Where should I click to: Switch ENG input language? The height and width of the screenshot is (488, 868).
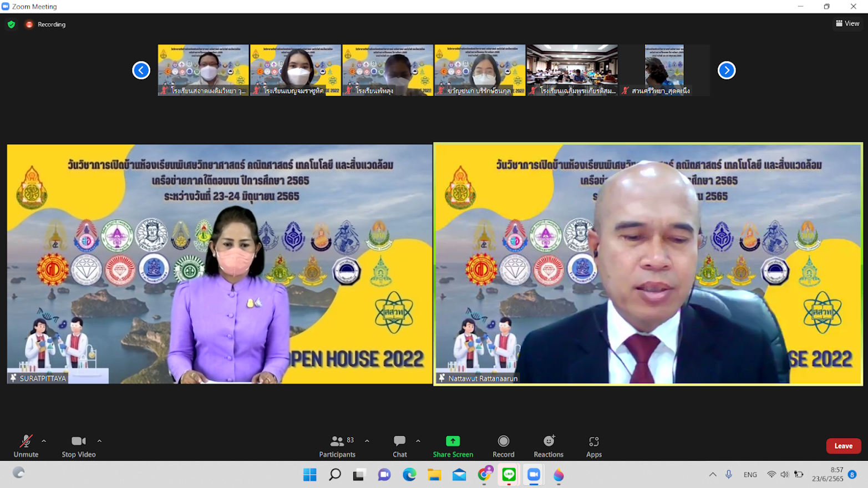[750, 475]
